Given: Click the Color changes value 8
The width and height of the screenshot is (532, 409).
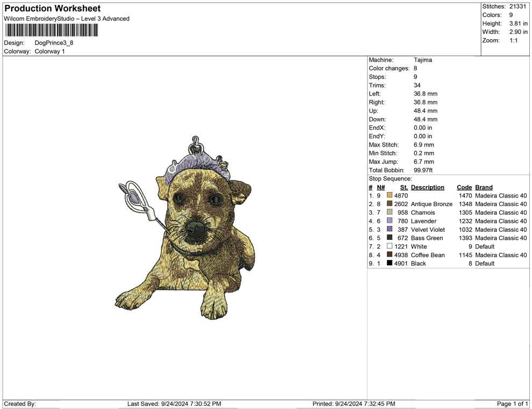Looking at the screenshot, I should (415, 69).
